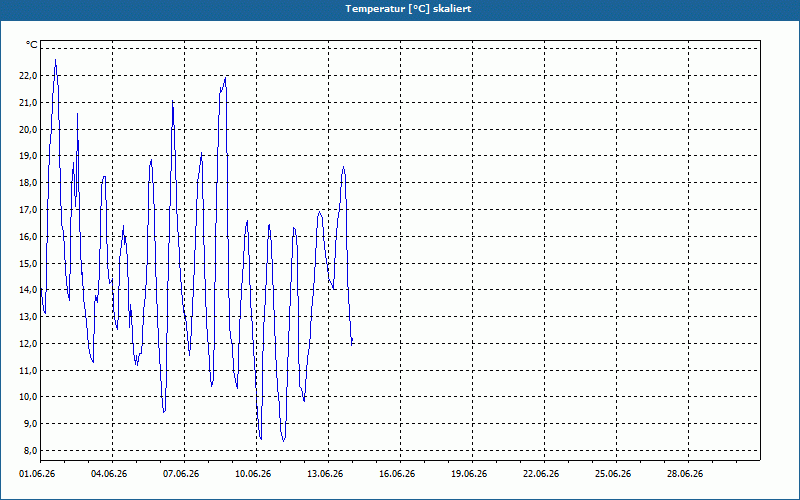Select the 12,0 y-axis tick label
Image resolution: width=800 pixels, height=500 pixels.
pyautogui.click(x=28, y=343)
